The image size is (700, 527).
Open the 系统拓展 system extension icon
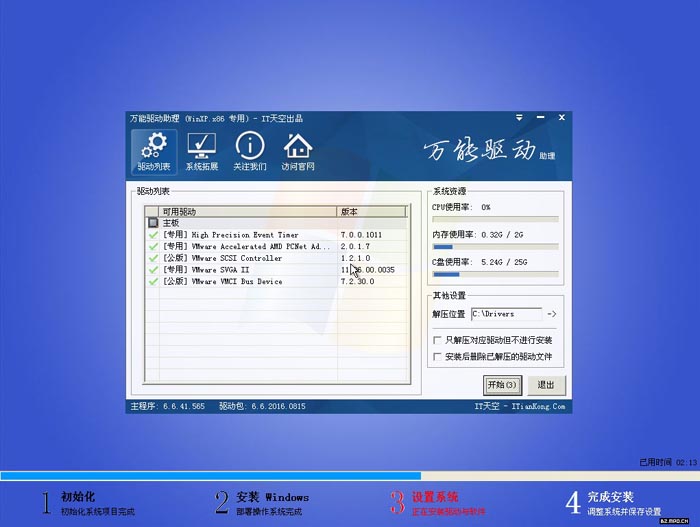(x=201, y=152)
